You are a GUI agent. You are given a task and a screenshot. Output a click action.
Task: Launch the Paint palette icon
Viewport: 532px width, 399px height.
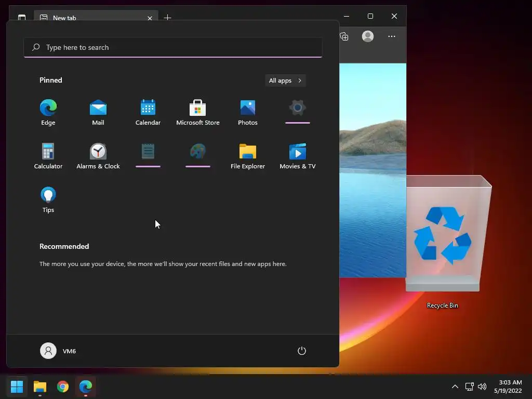(x=198, y=151)
